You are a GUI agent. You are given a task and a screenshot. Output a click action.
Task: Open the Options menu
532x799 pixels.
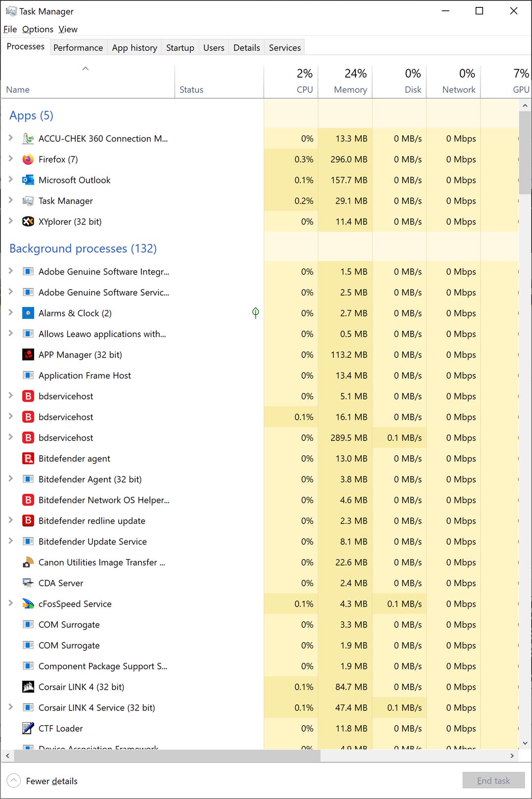[x=38, y=29]
